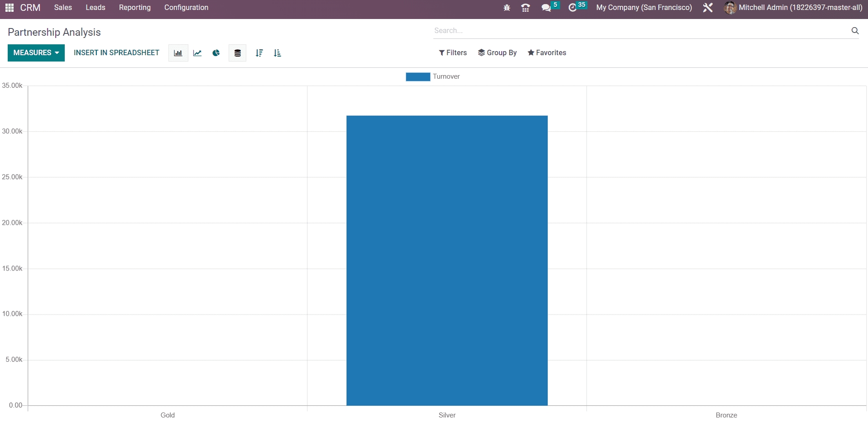This screenshot has height=422, width=868.
Task: Sort chart in descending order
Action: [259, 53]
